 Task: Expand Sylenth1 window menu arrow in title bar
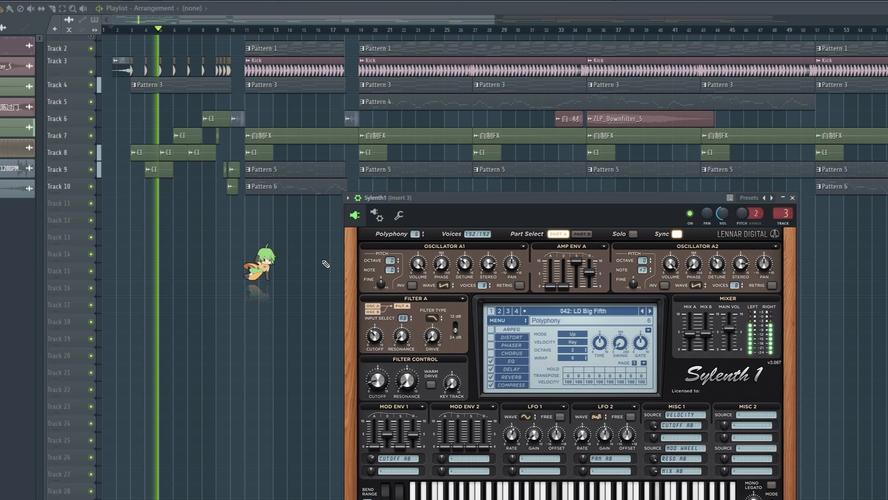click(348, 198)
